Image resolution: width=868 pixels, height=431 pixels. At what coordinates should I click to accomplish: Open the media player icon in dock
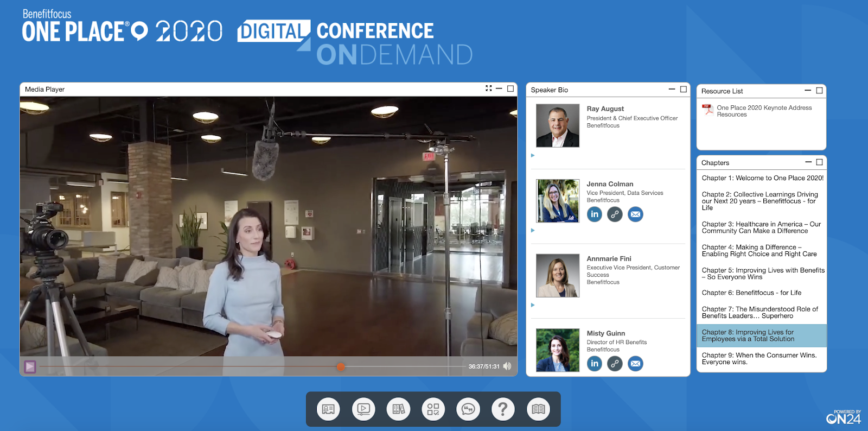click(x=363, y=409)
